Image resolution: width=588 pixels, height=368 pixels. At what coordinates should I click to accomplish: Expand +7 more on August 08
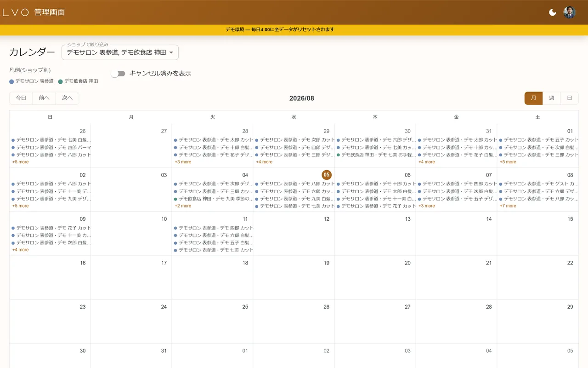[508, 206]
